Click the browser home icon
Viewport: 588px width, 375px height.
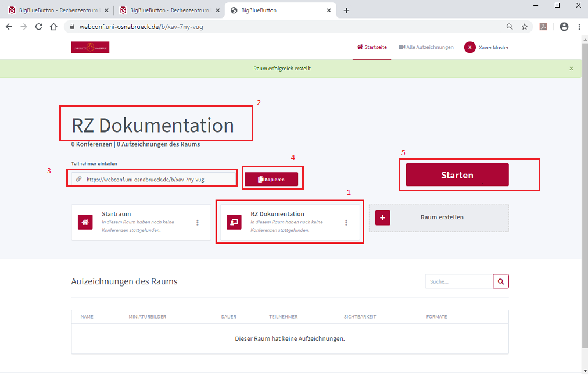(x=53, y=27)
